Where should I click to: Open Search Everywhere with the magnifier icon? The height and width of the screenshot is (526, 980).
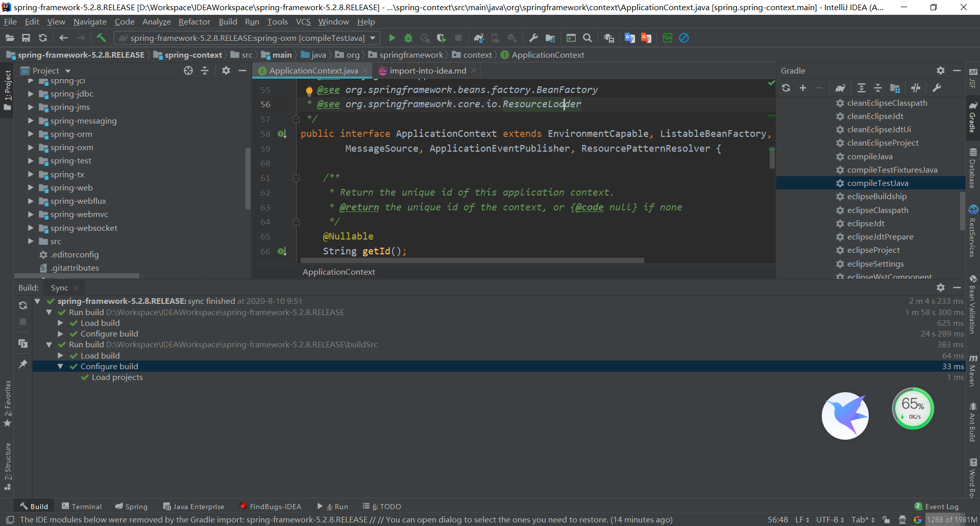coord(587,38)
